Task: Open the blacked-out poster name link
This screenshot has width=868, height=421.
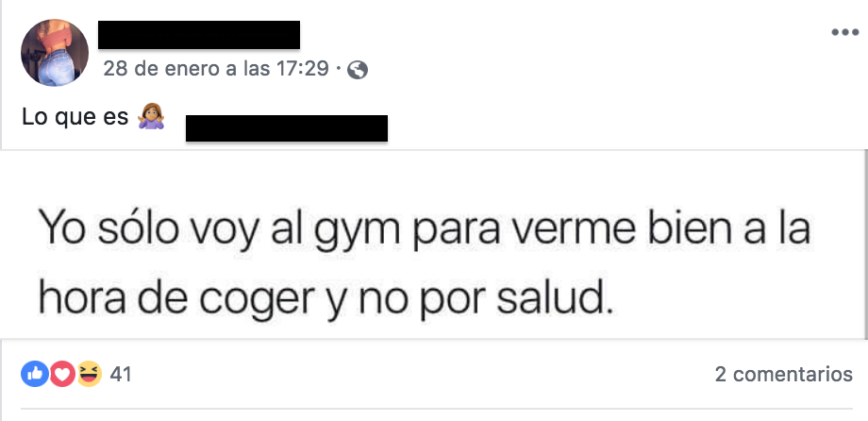Action: (199, 35)
